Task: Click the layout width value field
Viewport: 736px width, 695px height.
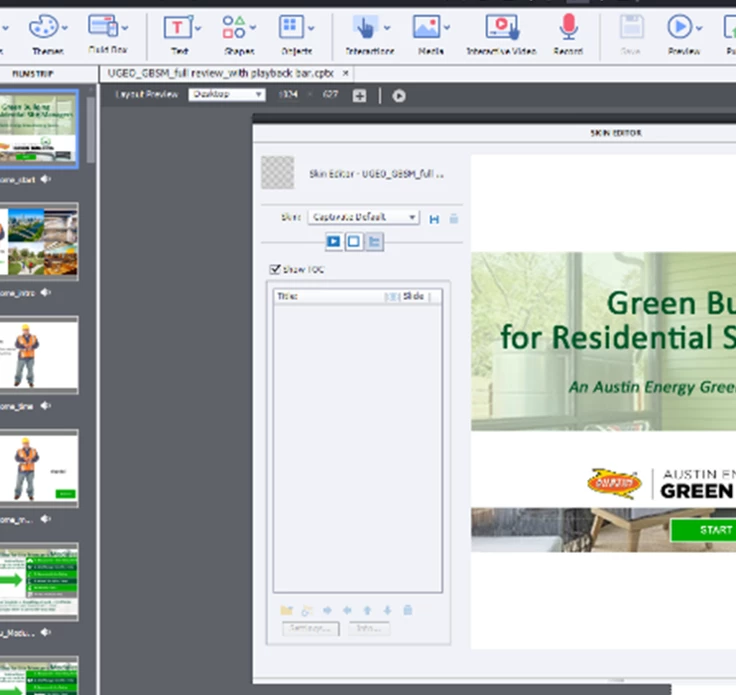Action: coord(288,94)
